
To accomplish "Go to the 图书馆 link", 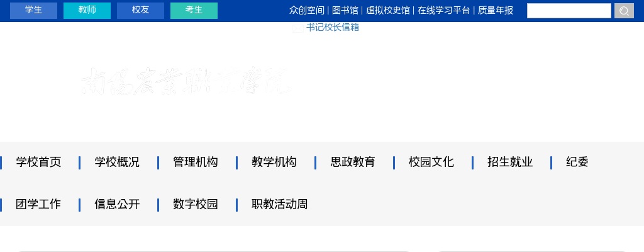I will pos(345,11).
